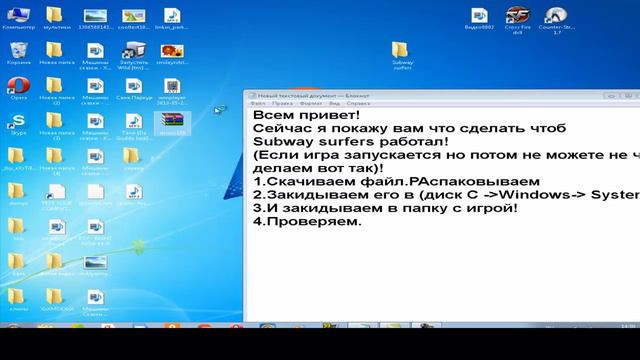The height and width of the screenshot is (360, 640).
Task: Open the linkin_park mp3 file
Action: (x=172, y=18)
